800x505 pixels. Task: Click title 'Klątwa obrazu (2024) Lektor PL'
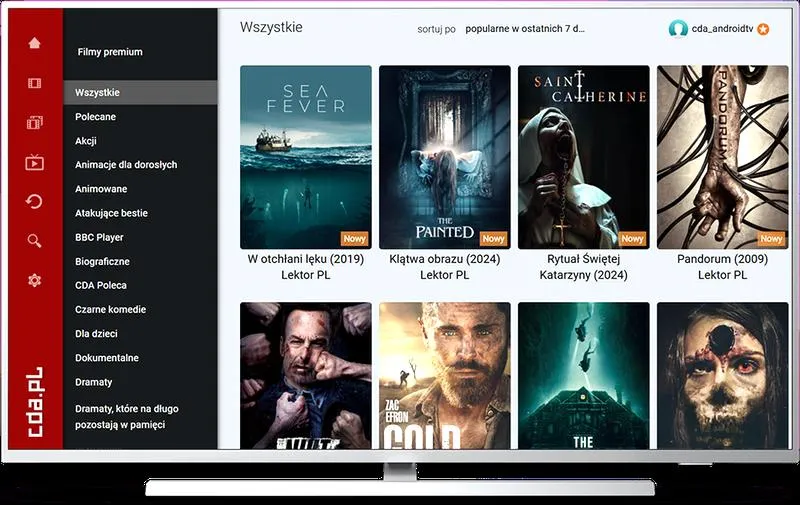[444, 267]
